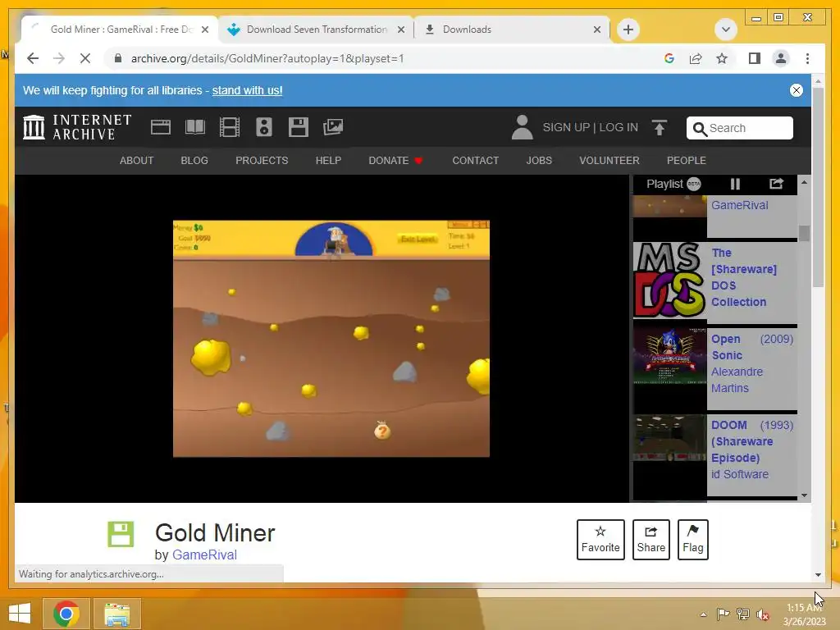Open the PROJECTS menu item

[x=262, y=161]
